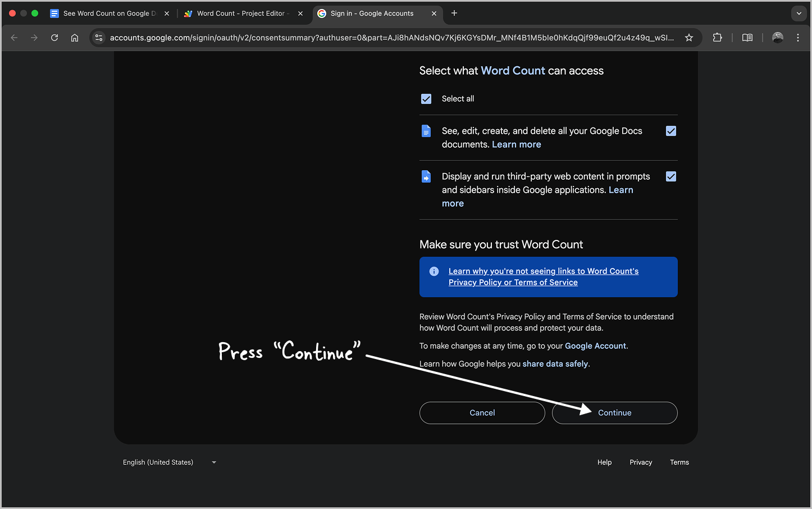Viewport: 812px width, 509px height.
Task: Open the browser home page
Action: [x=75, y=38]
